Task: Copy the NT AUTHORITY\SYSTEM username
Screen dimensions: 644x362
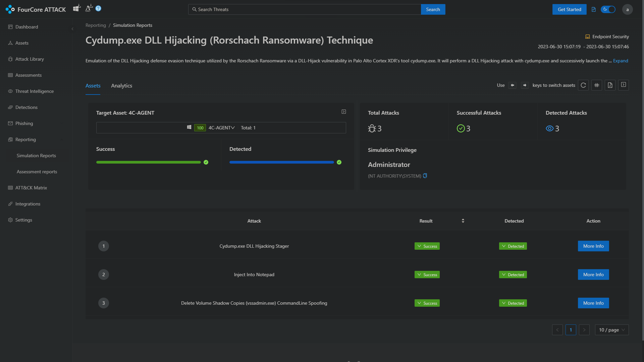Action: pos(425,176)
